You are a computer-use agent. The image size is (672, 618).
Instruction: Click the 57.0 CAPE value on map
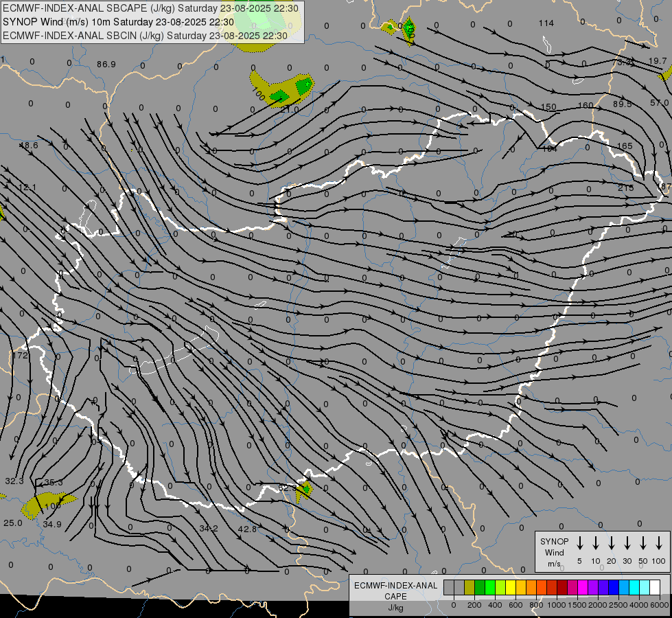(659, 102)
